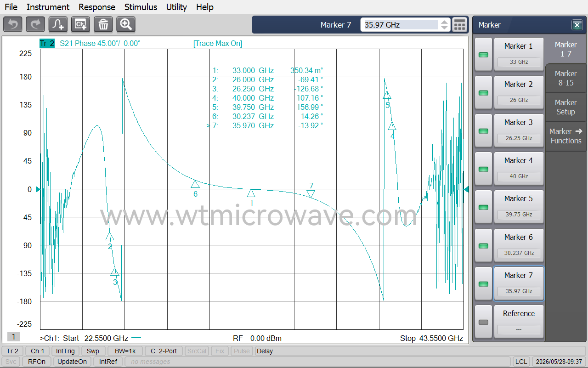The height and width of the screenshot is (368, 588).
Task: Click the Tr 2 status bar button
Action: [12, 351]
